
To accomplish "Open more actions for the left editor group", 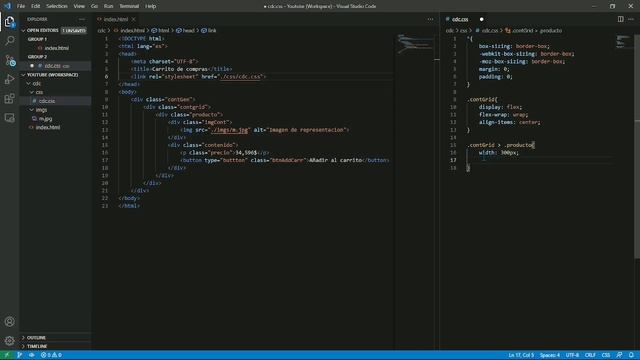I will coord(430,19).
